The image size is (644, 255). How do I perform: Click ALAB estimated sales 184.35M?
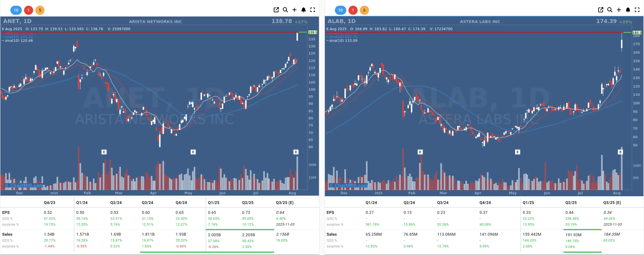point(611,234)
